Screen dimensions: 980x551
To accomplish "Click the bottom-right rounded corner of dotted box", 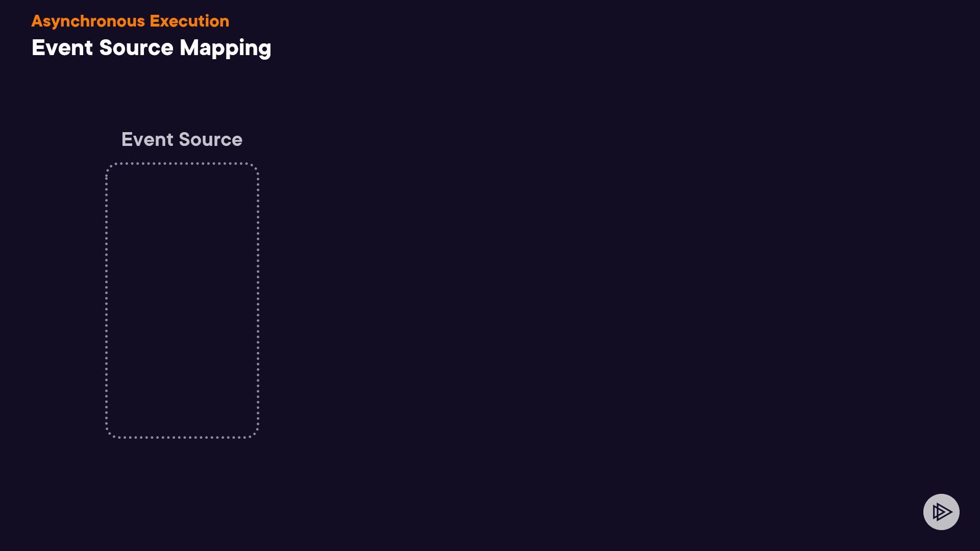I will [x=255, y=434].
